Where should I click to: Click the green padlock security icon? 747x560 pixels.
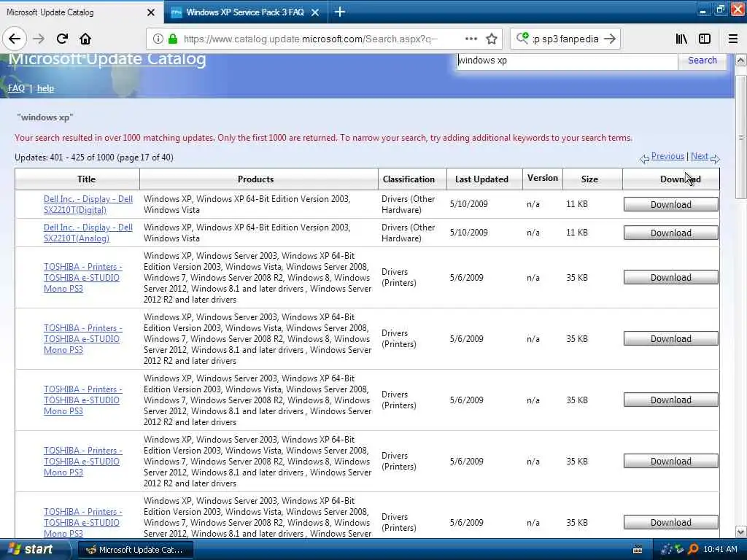click(x=173, y=39)
